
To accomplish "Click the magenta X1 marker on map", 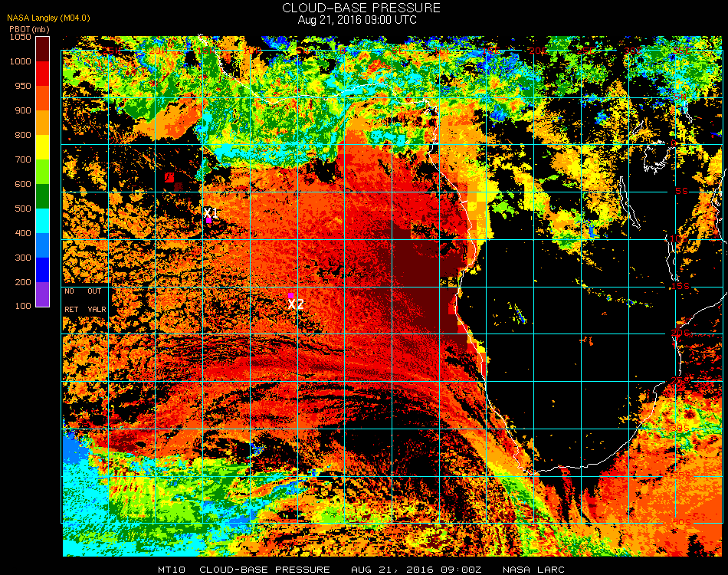I will pyautogui.click(x=209, y=221).
